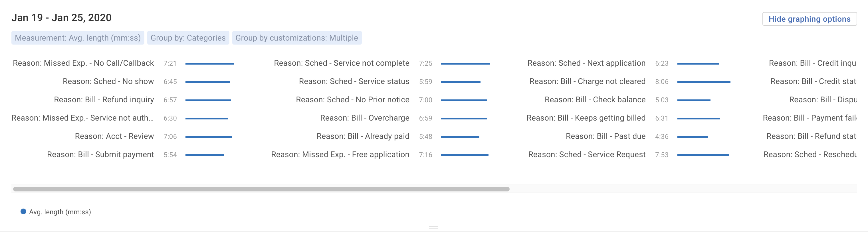The image size is (868, 232).
Task: Click Reason: Sched - No show label
Action: pos(108,82)
